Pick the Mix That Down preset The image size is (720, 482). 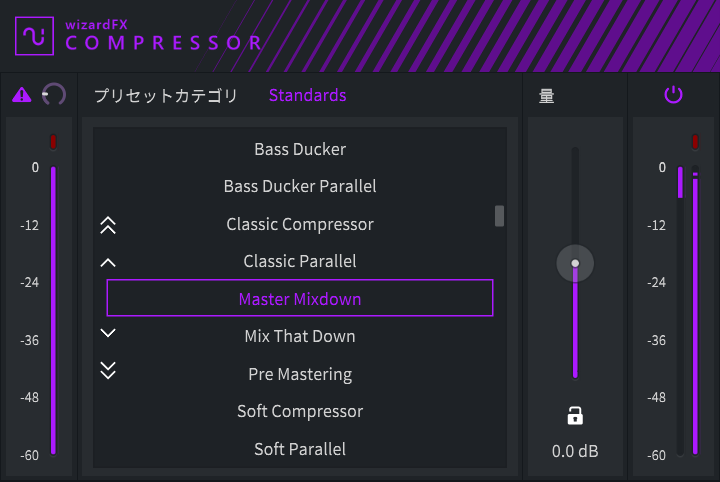pos(300,336)
